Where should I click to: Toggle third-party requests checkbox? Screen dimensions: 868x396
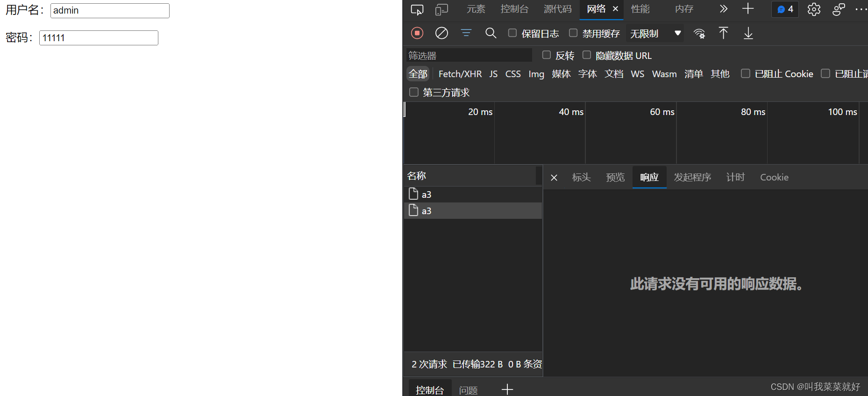(414, 92)
